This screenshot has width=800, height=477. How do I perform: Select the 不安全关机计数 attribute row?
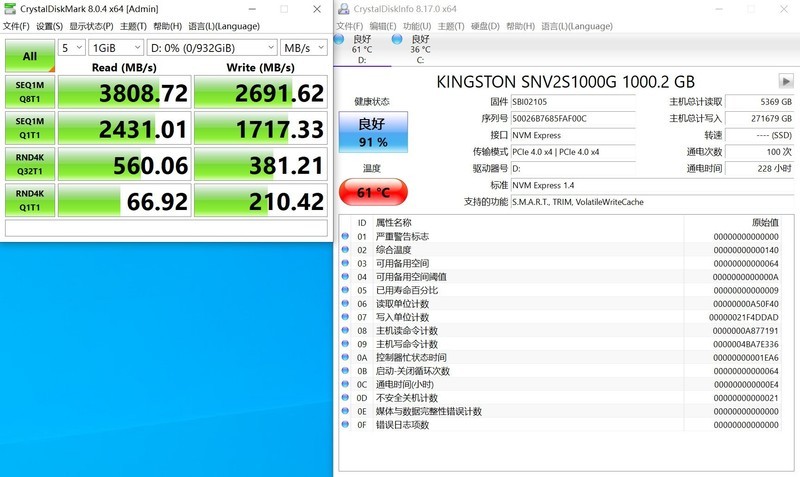561,397
